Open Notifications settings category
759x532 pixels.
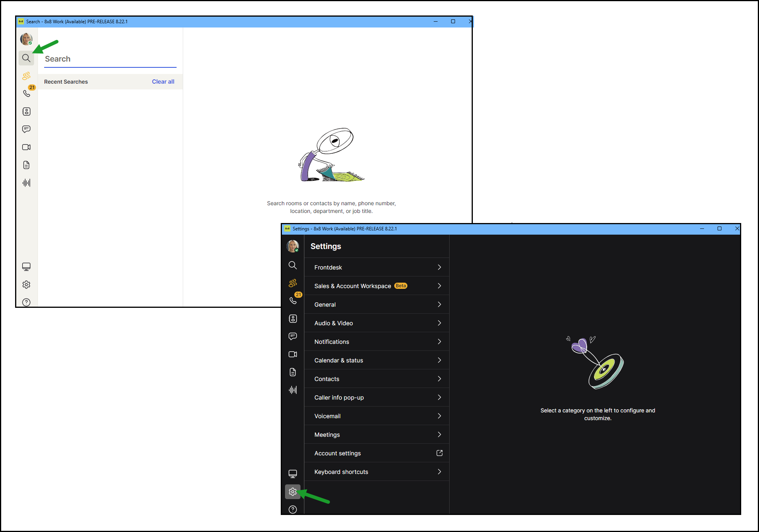377,342
